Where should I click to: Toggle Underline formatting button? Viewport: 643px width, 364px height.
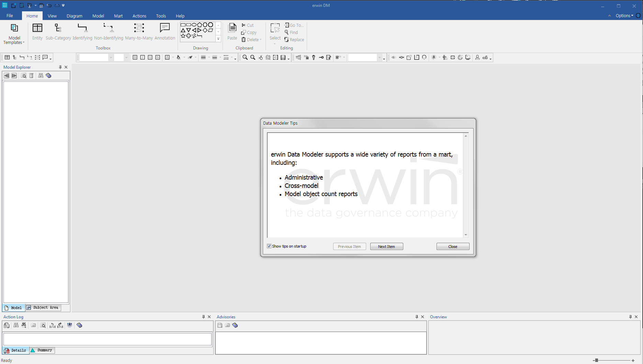pyautogui.click(x=150, y=57)
